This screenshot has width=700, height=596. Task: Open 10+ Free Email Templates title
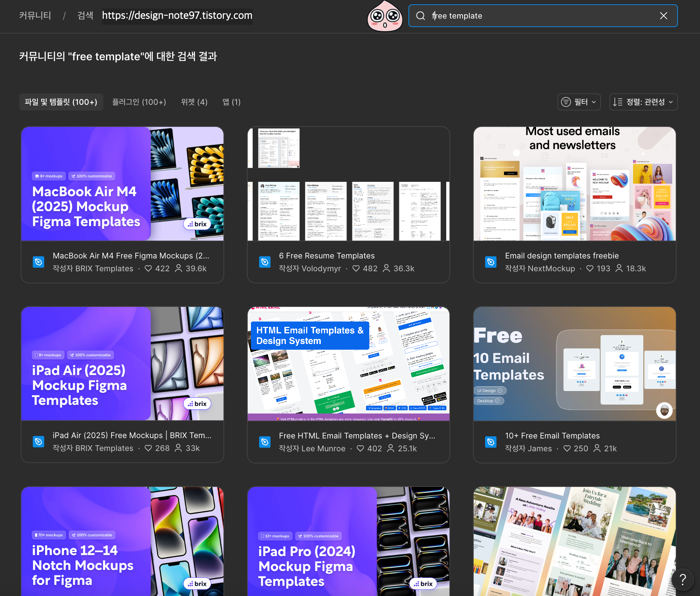point(552,436)
